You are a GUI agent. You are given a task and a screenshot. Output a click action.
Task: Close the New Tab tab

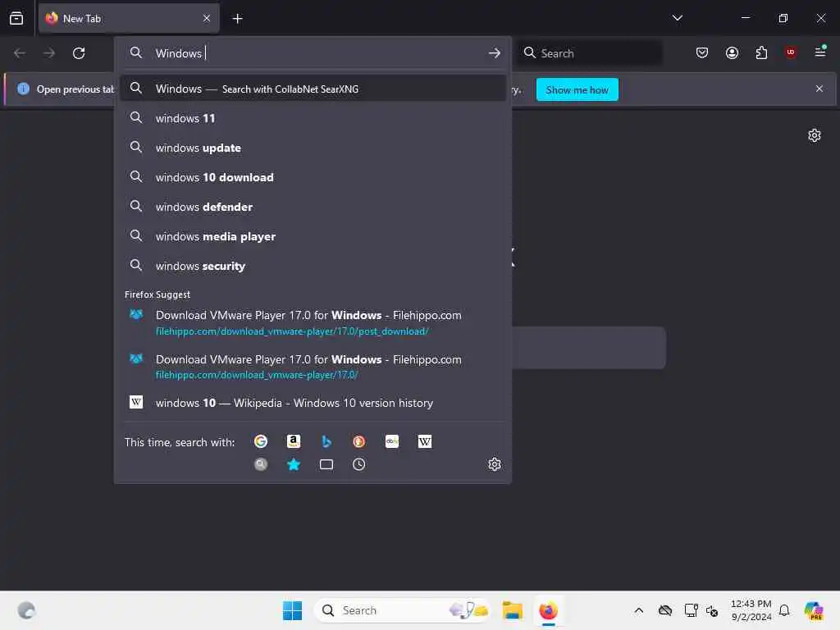click(207, 18)
